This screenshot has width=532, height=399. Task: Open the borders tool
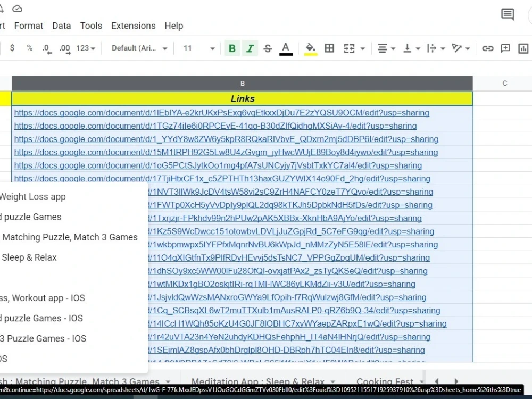coord(329,48)
